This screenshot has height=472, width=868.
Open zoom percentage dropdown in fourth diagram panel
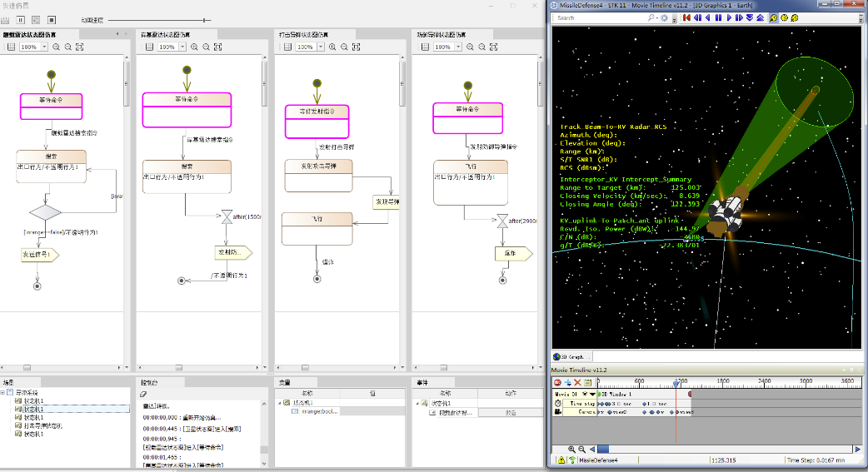point(458,47)
